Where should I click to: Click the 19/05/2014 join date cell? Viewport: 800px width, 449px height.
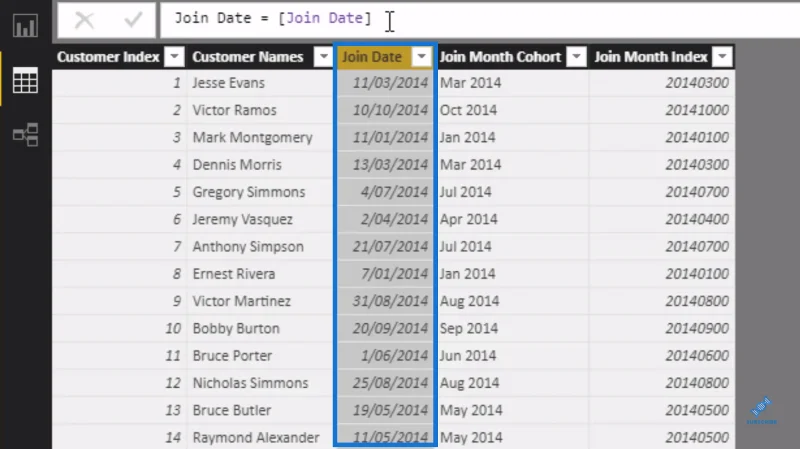385,410
